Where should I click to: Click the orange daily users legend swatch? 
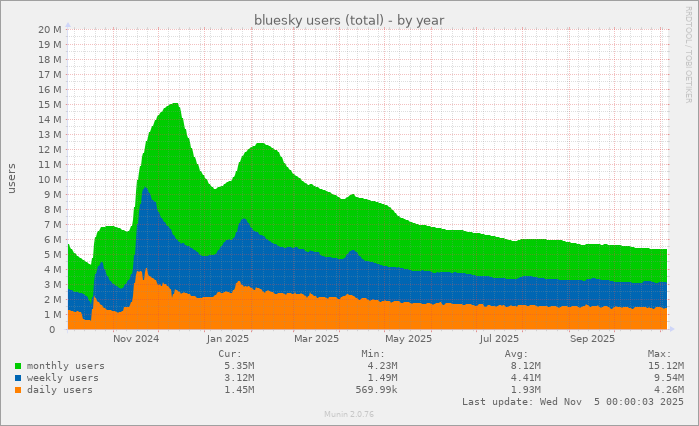tap(18, 390)
